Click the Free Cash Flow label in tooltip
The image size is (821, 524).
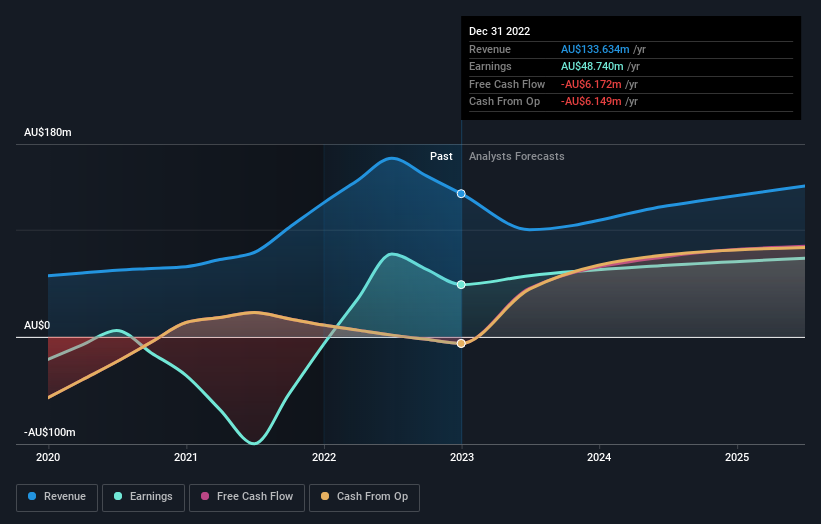click(x=507, y=84)
